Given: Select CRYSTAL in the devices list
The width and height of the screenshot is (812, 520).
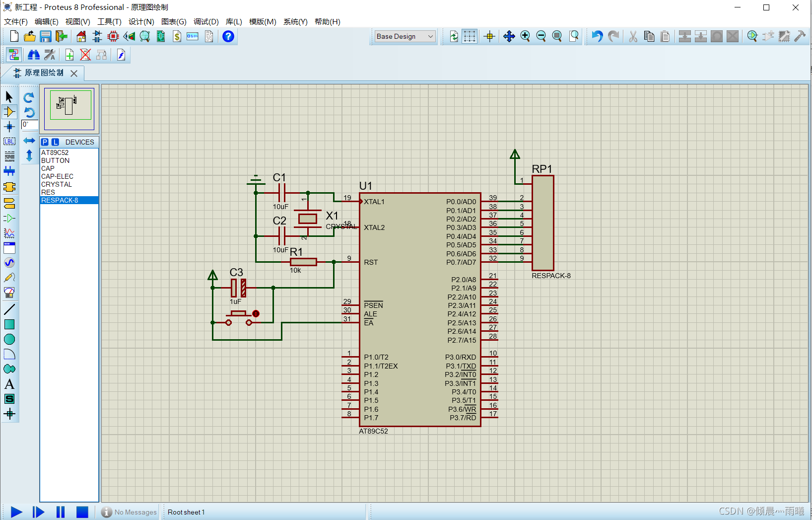Looking at the screenshot, I should [57, 184].
